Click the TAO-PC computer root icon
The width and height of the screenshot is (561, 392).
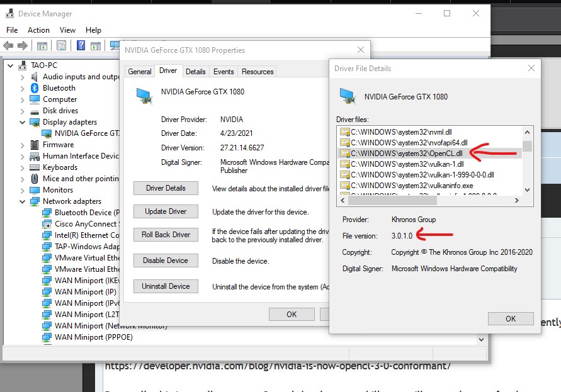[23, 65]
